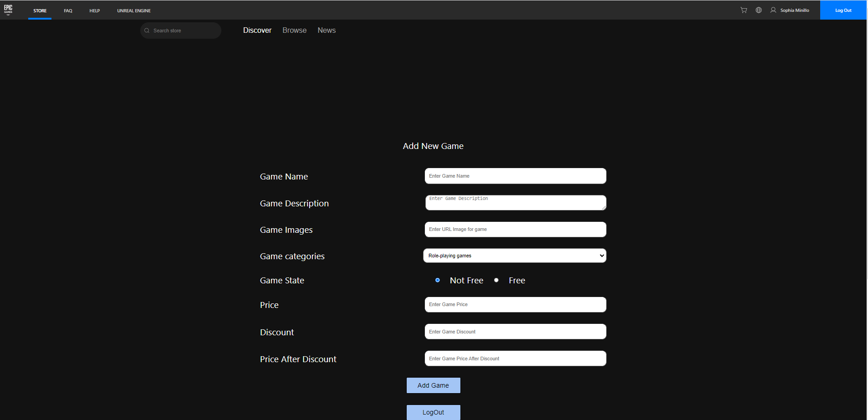Focus the Enter Game Name field
868x420 pixels.
[516, 176]
